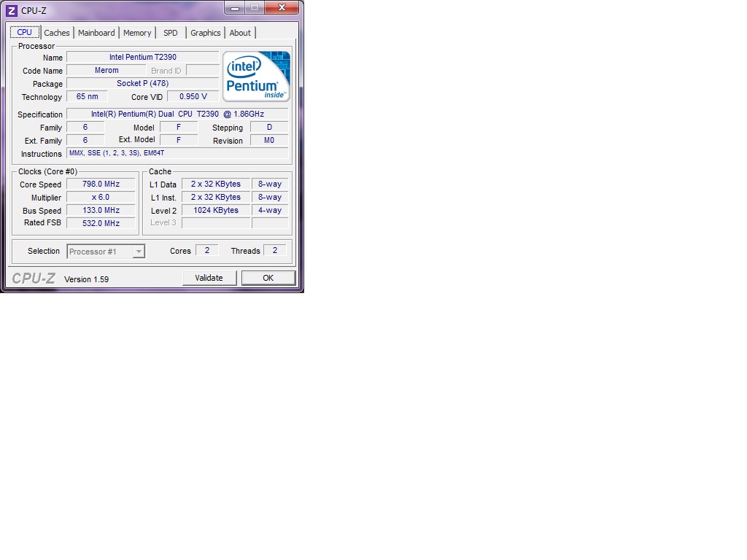This screenshot has height=560, width=747.
Task: Click the L1 Inst. '8-way' associativity
Action: pyautogui.click(x=270, y=197)
